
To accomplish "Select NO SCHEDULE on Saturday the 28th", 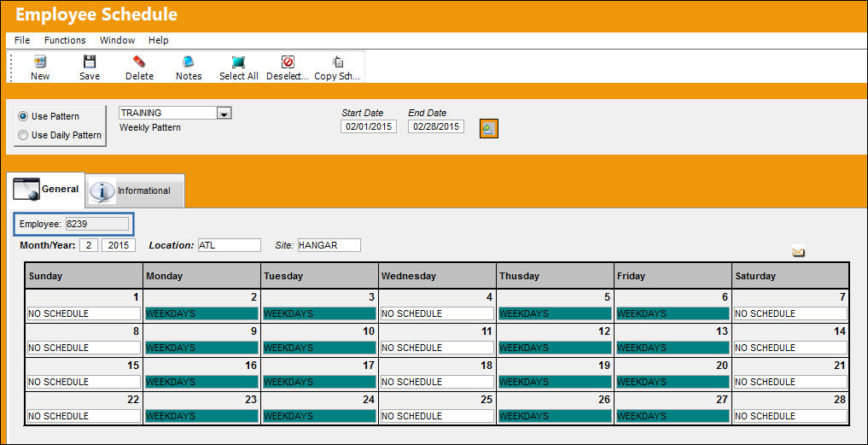I will click(x=790, y=416).
